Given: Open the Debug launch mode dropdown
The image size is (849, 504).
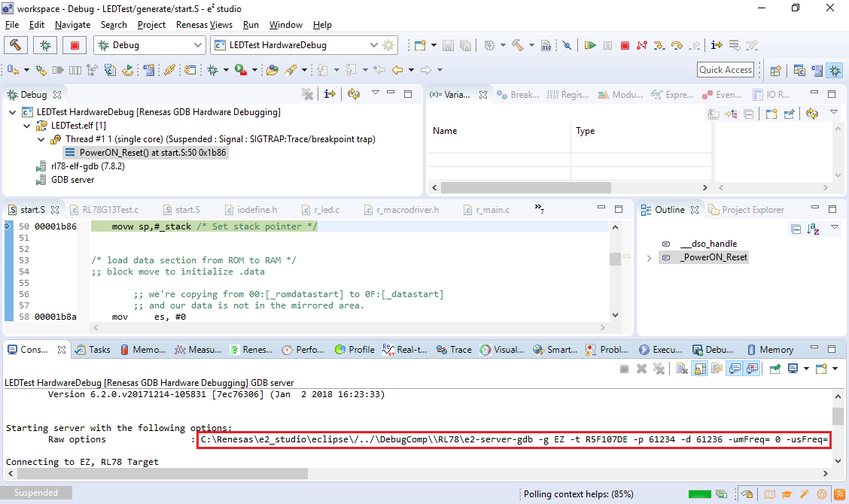Looking at the screenshot, I should 198,45.
